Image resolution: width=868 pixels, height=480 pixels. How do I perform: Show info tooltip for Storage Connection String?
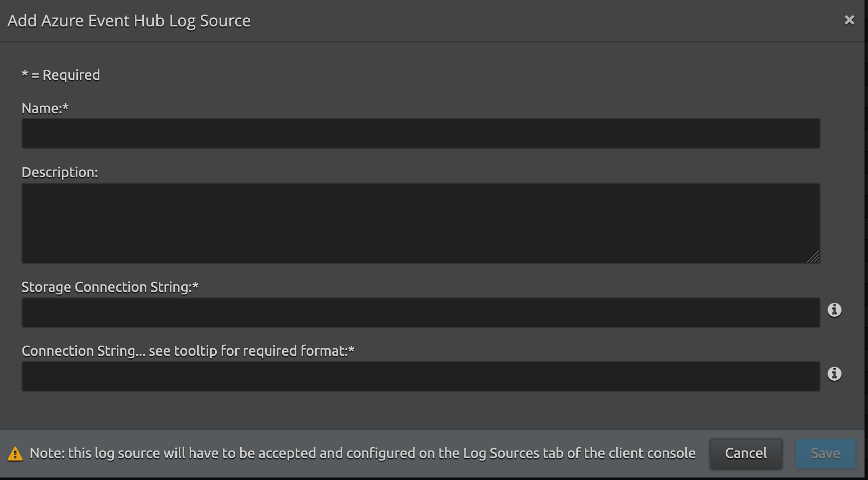[x=834, y=310]
